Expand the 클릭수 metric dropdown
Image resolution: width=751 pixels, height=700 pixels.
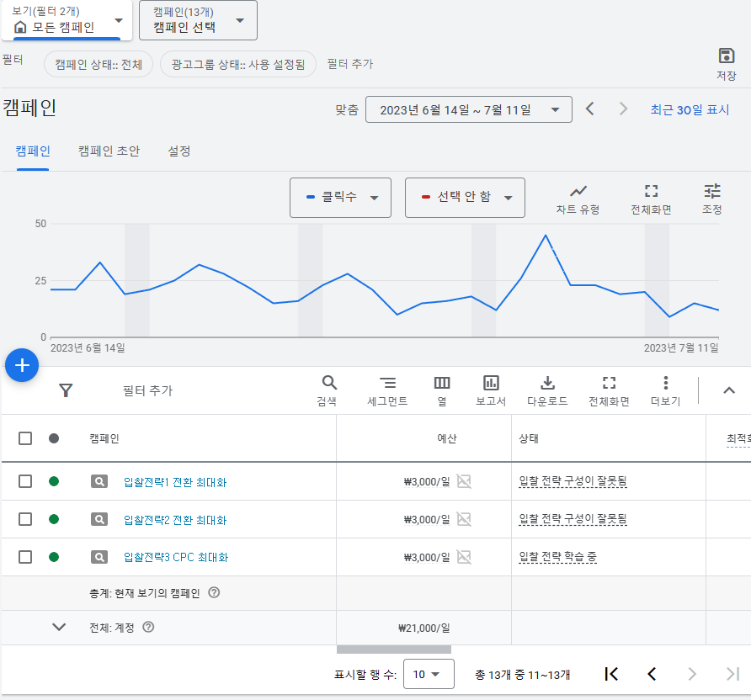pos(340,198)
